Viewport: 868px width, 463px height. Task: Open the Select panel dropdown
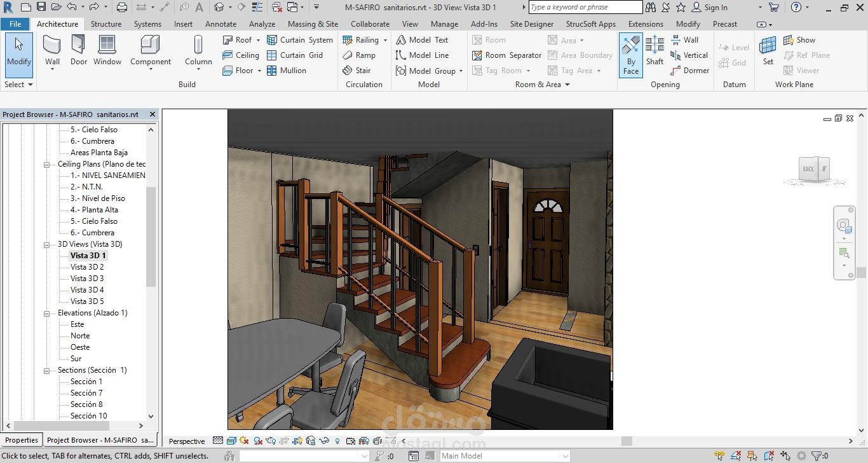(x=18, y=84)
